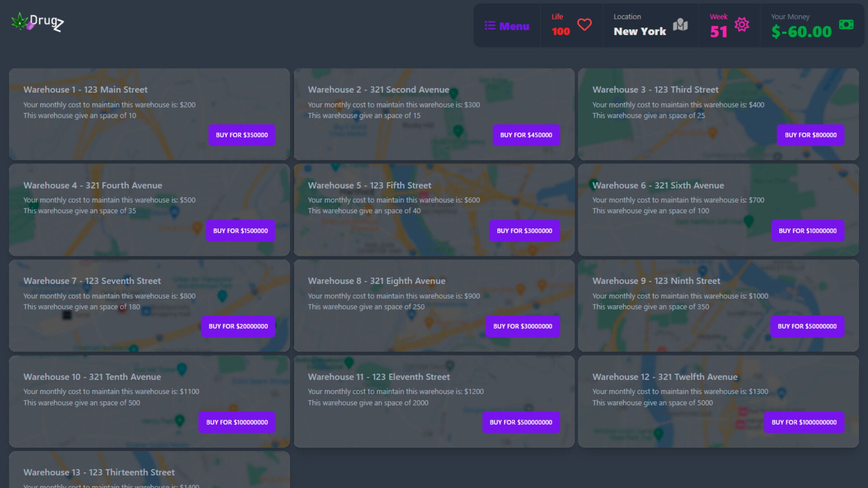Buy Warehouse 9 for $50000000
Viewport: 868px width, 488px height.
coord(807,326)
